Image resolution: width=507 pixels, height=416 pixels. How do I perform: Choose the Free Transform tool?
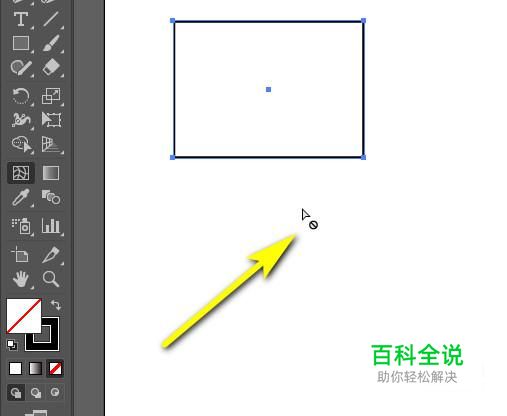[51, 120]
